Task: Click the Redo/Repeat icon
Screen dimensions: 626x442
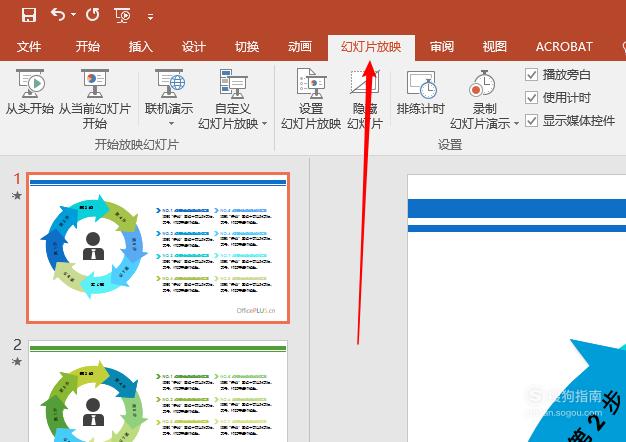Action: (93, 15)
